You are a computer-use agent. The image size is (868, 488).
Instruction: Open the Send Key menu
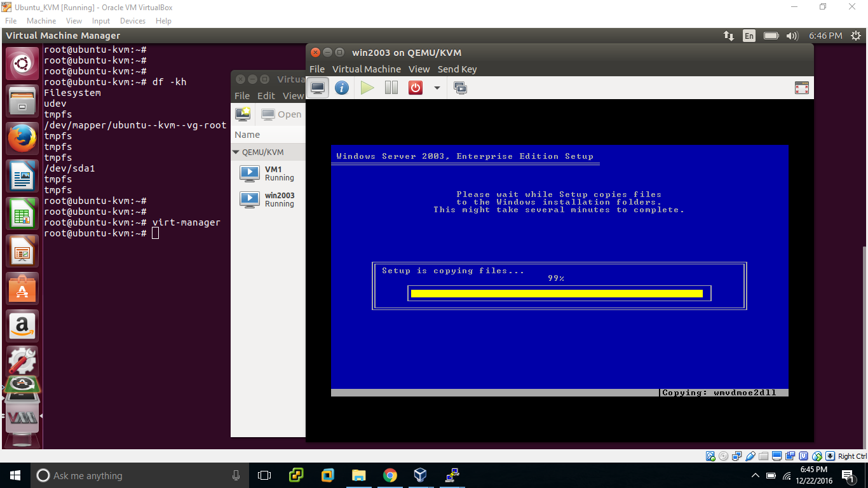[457, 69]
